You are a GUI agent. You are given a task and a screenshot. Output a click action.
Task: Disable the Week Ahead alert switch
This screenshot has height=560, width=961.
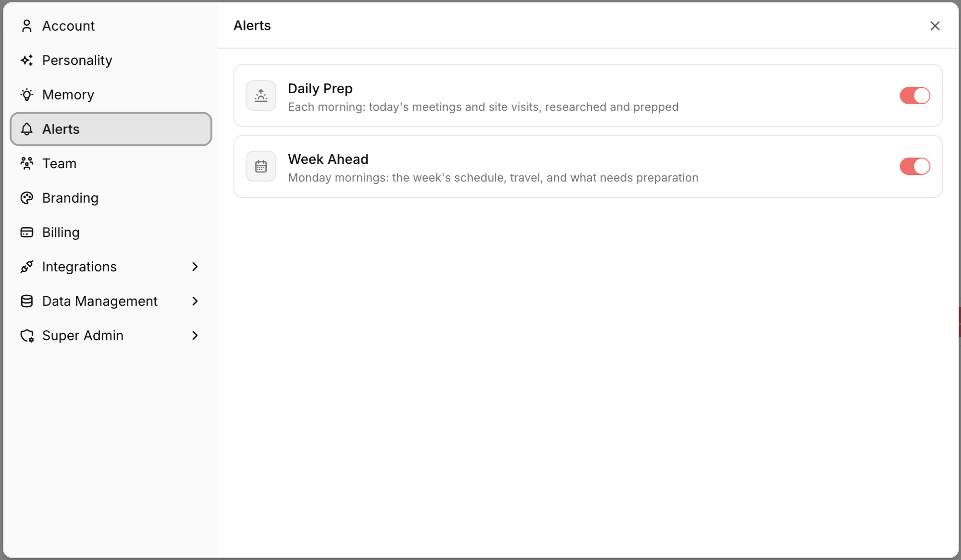915,166
